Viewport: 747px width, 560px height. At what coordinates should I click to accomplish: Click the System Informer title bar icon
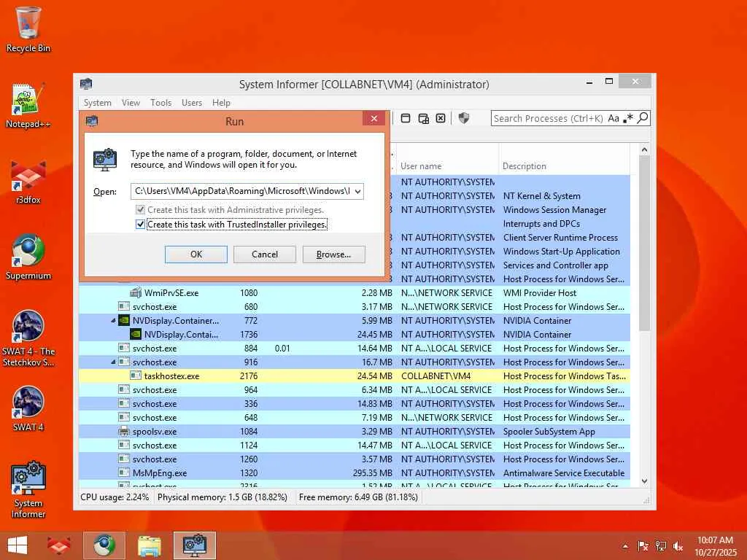point(86,84)
